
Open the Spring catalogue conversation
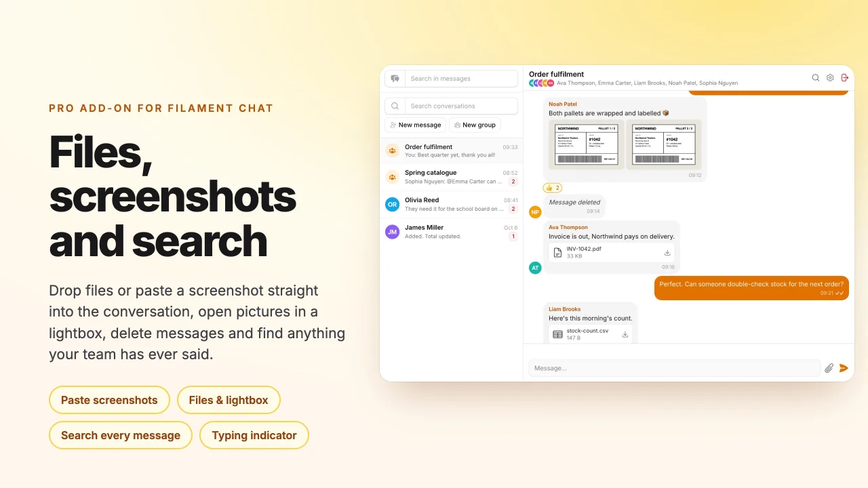coord(452,177)
